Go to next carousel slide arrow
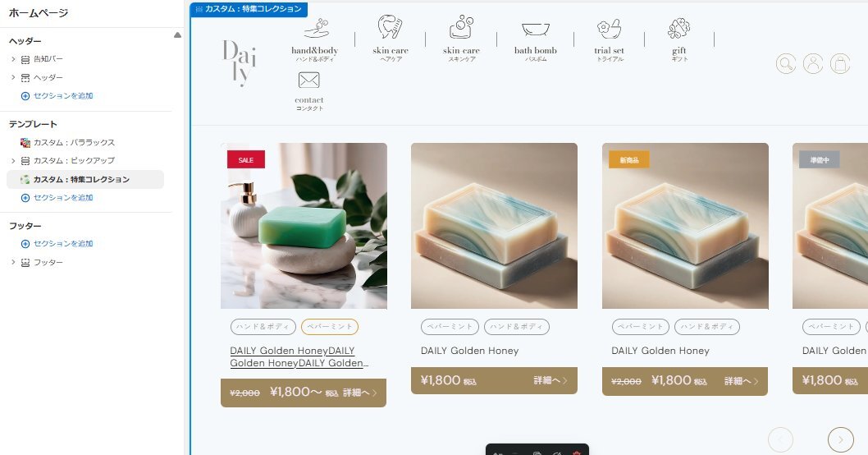 click(x=840, y=439)
